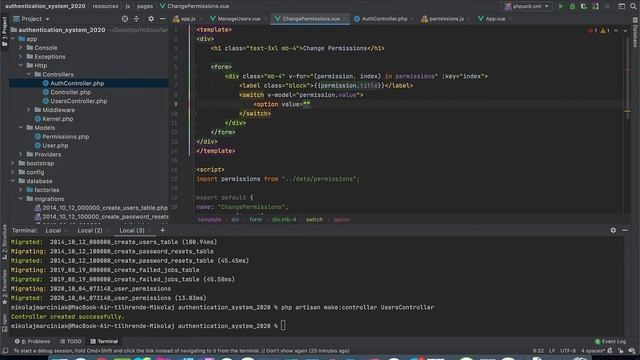This screenshot has height=360, width=640.
Task: Hide the Terminal panel with the minus icon
Action: [x=625, y=230]
